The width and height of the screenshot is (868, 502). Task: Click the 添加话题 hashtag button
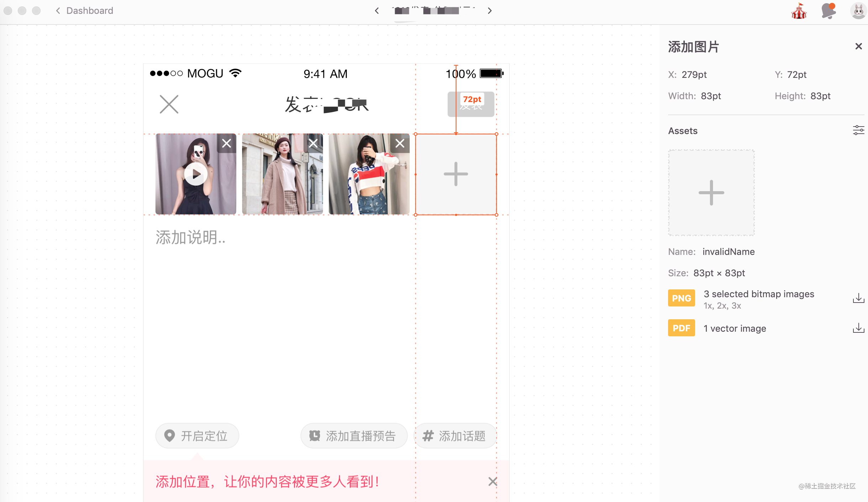click(x=455, y=436)
